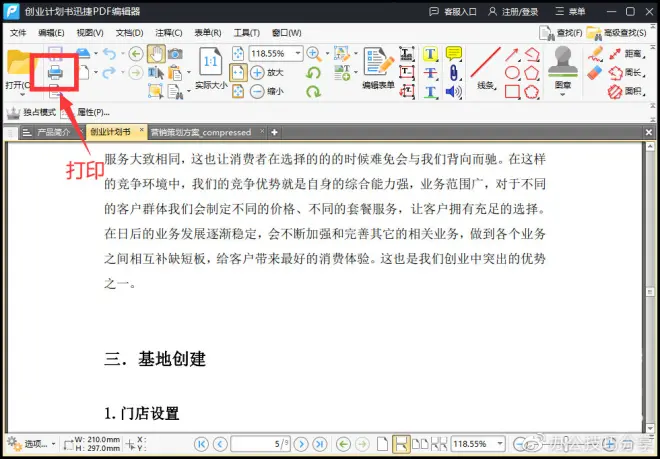Viewport: 660px width, 459px height.
Task: Draw a rectangle with the square tool
Action: (x=512, y=91)
